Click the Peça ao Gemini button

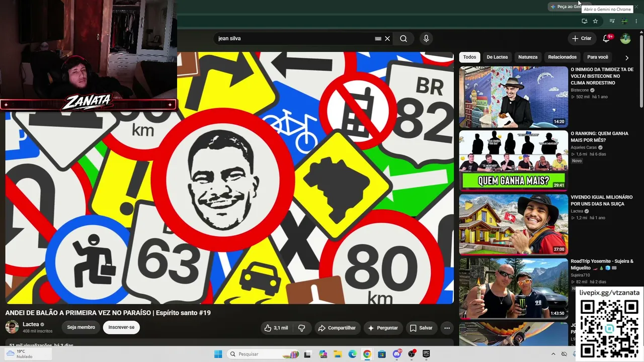(566, 7)
